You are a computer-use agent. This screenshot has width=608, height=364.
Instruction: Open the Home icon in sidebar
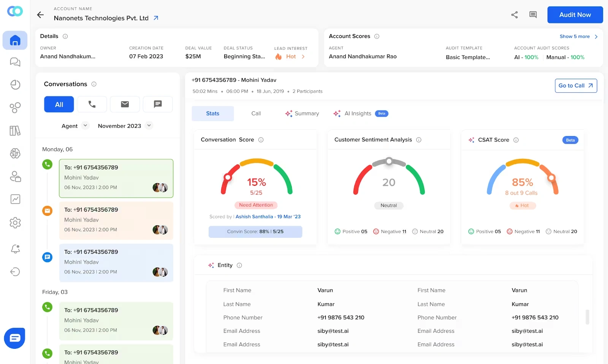15,40
